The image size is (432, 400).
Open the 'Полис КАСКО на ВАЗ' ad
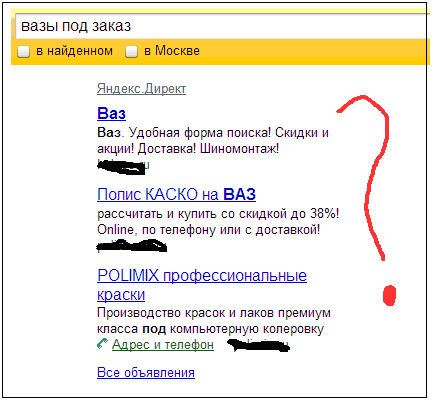pyautogui.click(x=176, y=194)
